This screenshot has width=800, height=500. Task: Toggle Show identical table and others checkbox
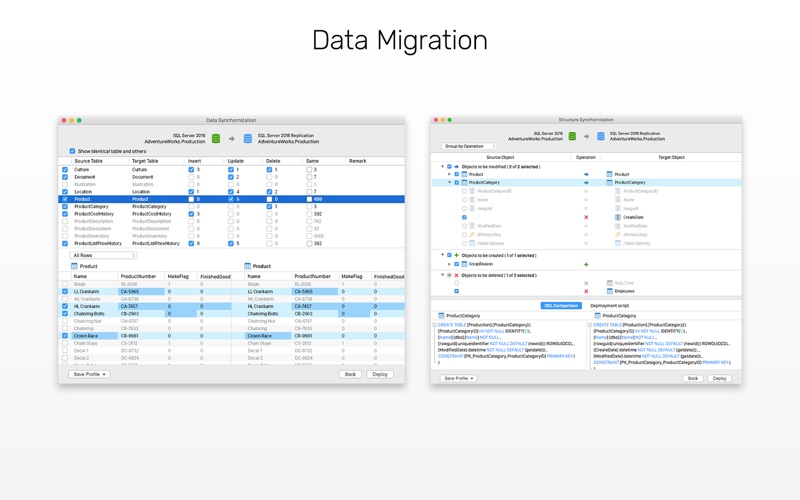pos(72,151)
